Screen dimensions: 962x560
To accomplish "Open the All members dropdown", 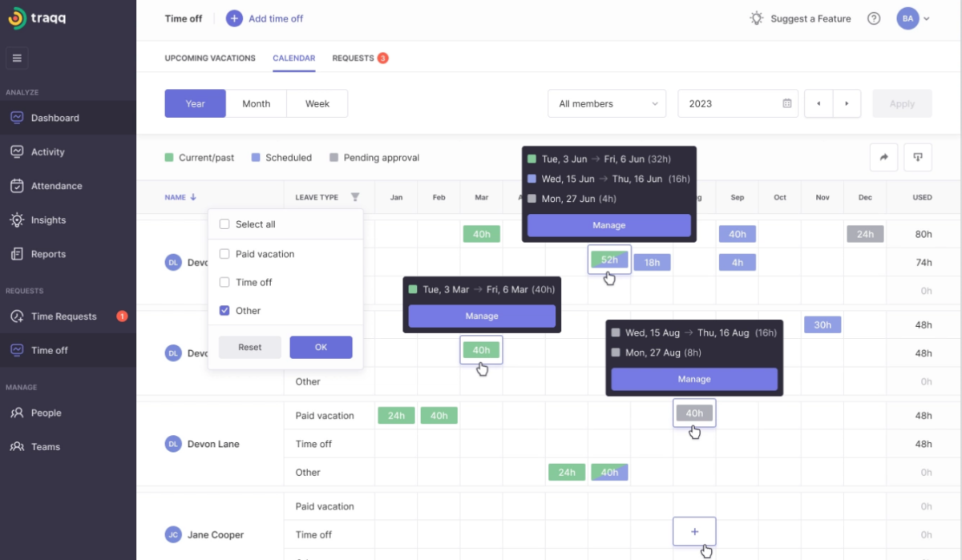I will click(607, 104).
